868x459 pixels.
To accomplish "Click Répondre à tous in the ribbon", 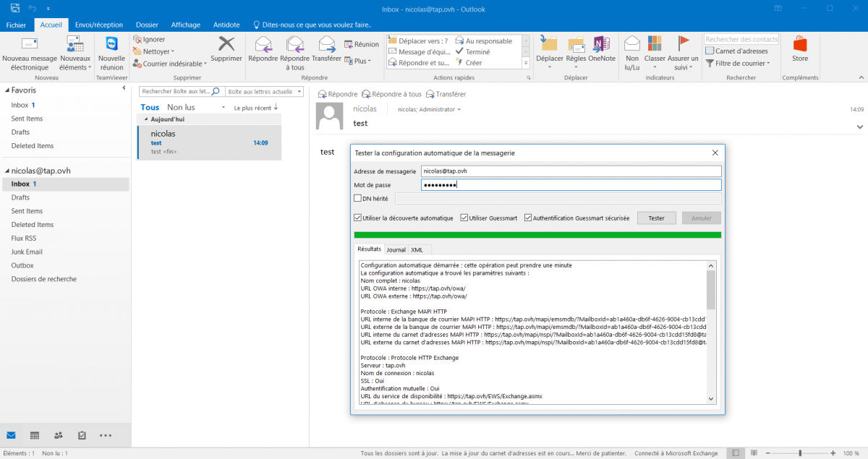I will pyautogui.click(x=294, y=53).
